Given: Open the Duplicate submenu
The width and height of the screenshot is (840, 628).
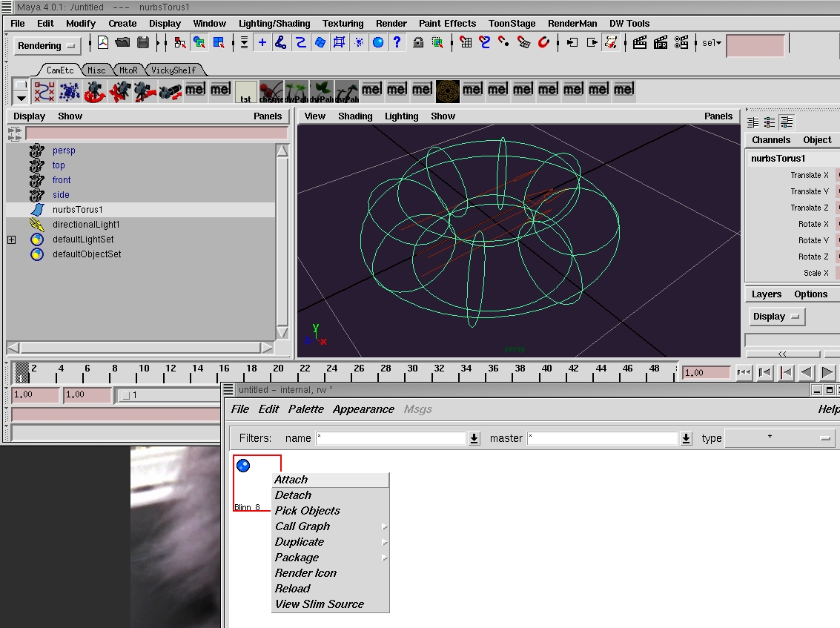Looking at the screenshot, I should coord(331,542).
